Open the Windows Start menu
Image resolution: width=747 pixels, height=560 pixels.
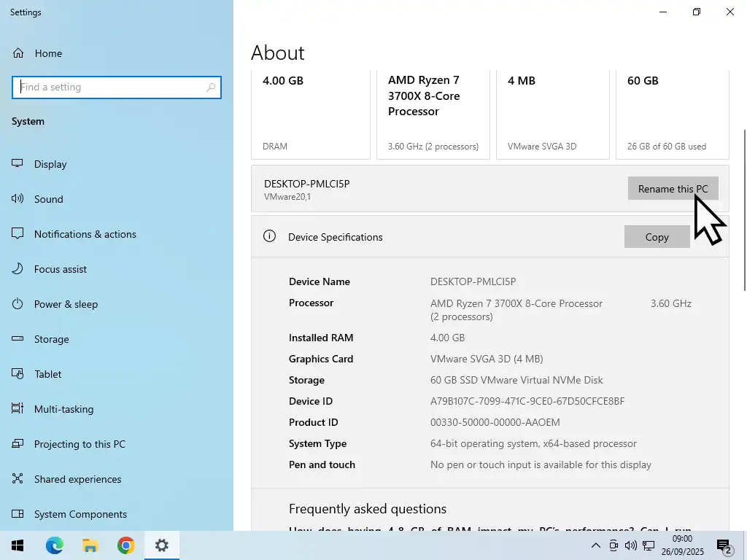click(18, 545)
